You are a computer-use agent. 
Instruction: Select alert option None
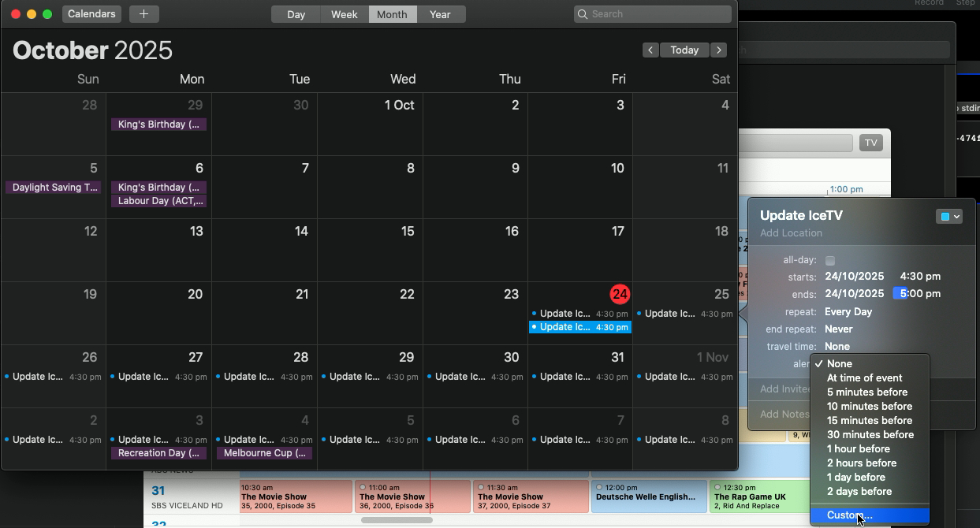click(870, 364)
